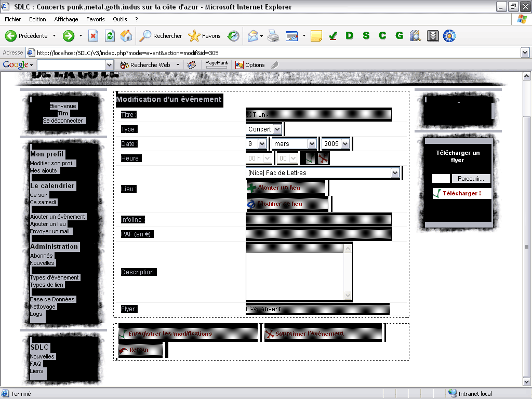
Task: Open the Favoris menu
Action: coord(96,19)
